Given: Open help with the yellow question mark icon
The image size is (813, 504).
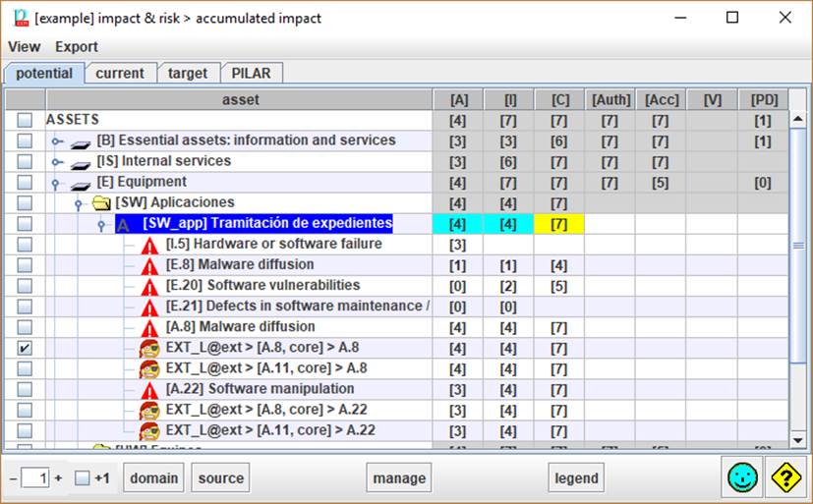Looking at the screenshot, I should click(785, 477).
